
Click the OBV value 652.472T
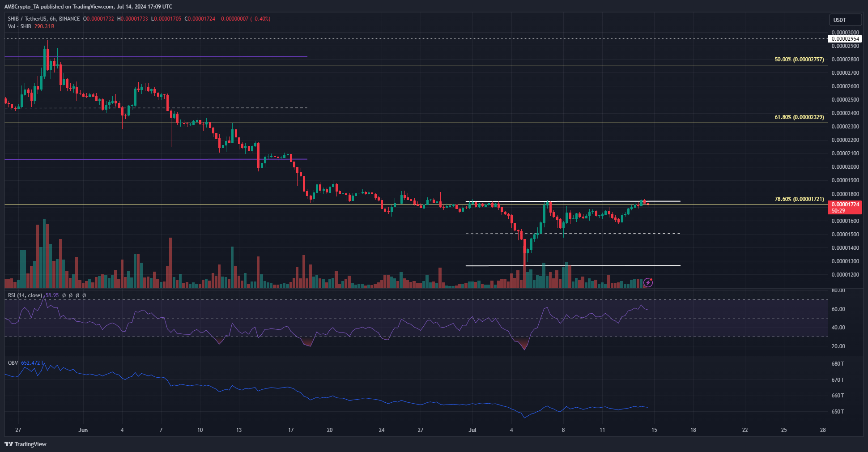33,363
